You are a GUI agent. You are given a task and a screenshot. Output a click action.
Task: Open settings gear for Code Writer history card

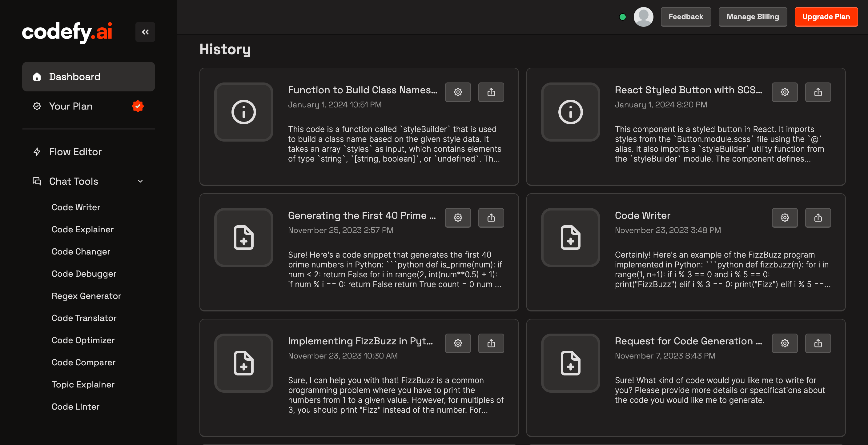click(785, 218)
